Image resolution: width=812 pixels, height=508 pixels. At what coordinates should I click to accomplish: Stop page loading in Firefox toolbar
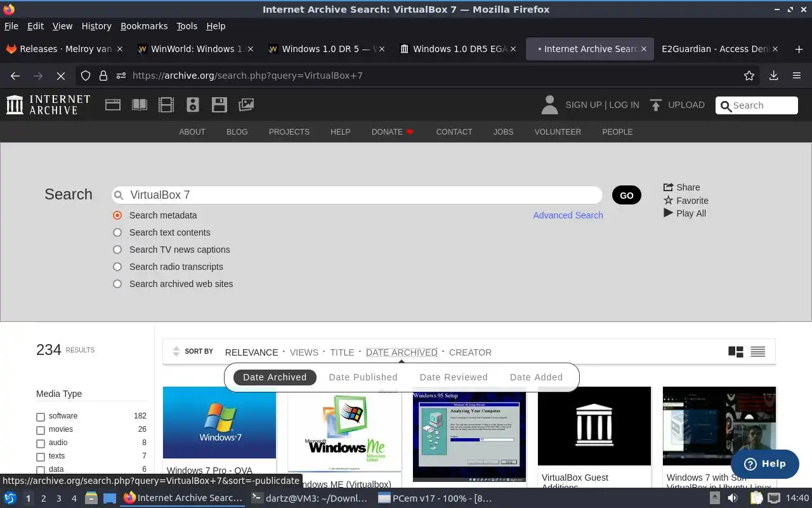(61, 76)
